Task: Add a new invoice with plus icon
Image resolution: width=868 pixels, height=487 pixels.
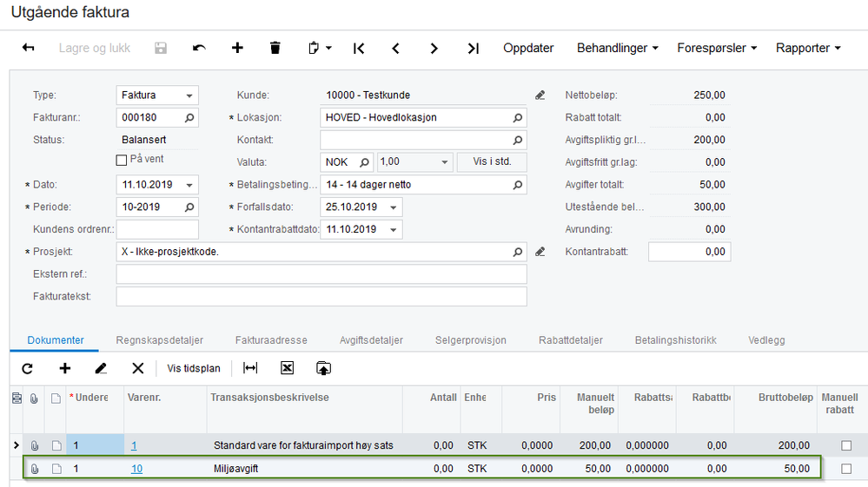Action: 237,49
